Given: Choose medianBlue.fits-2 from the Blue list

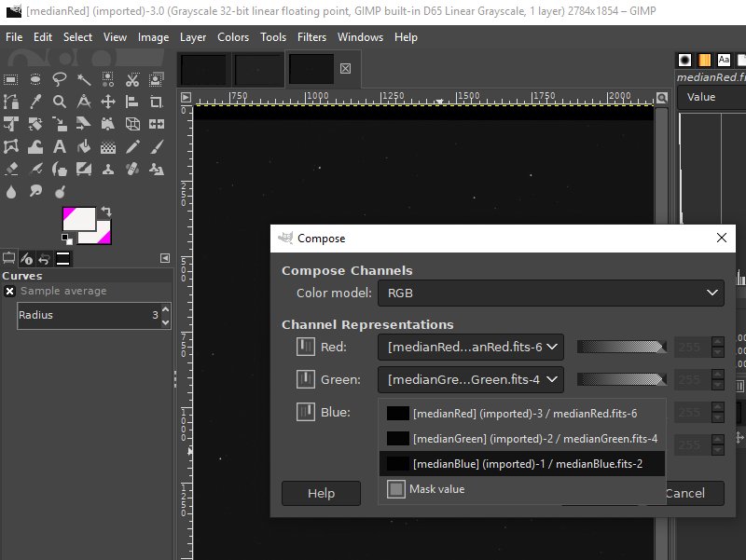Looking at the screenshot, I should point(522,463).
